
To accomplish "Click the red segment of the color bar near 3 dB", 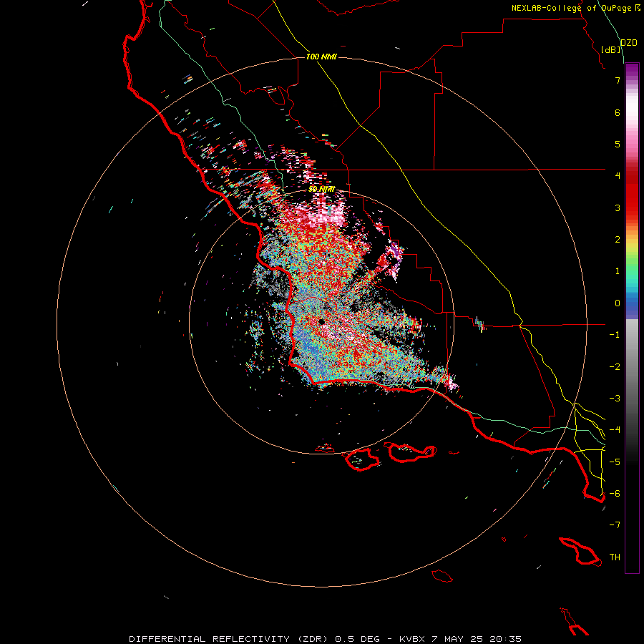I will pyautogui.click(x=632, y=201).
